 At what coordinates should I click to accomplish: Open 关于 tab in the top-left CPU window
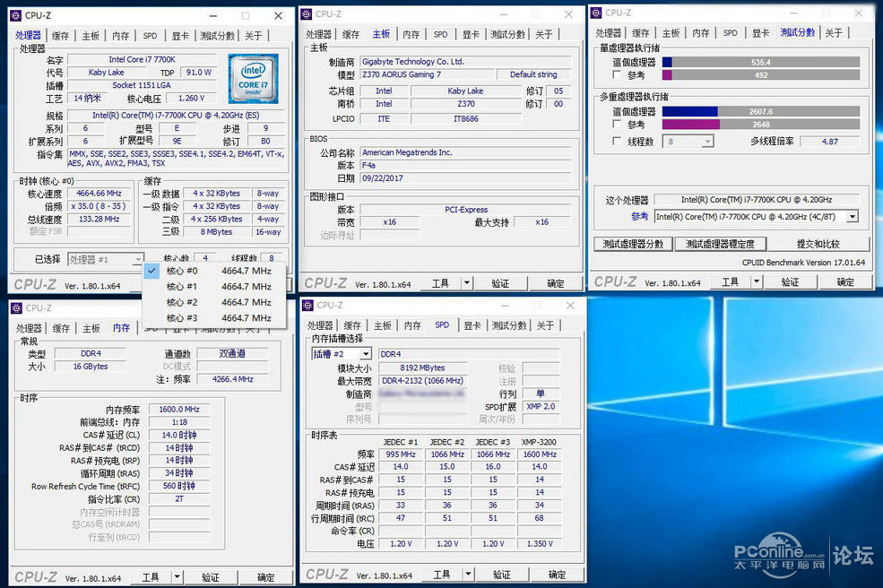coord(254,36)
